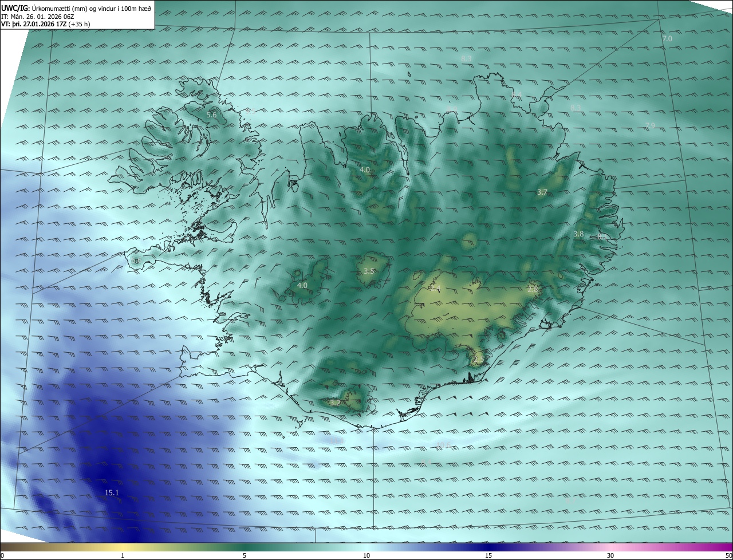The image size is (733, 560).
Task: Click the 1 tick on the color scale
Action: [x=123, y=555]
